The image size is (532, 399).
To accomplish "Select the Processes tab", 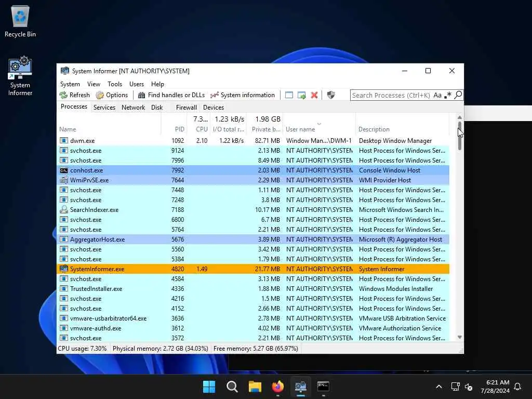I will coord(74,107).
